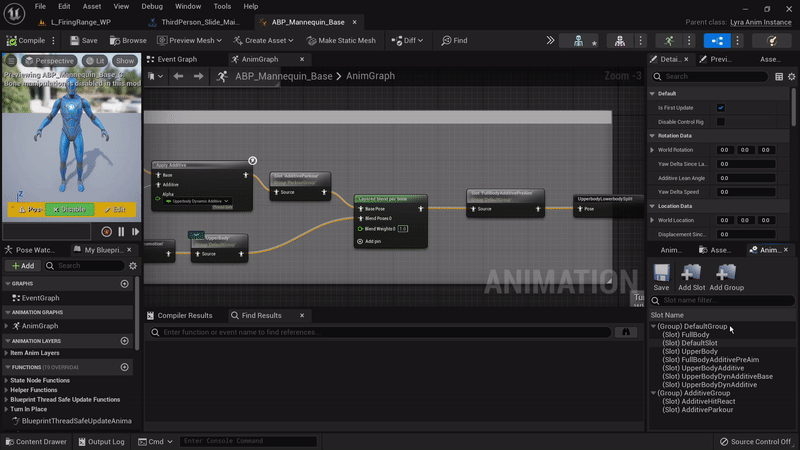Switch to the Event Graph tab

[x=176, y=59]
